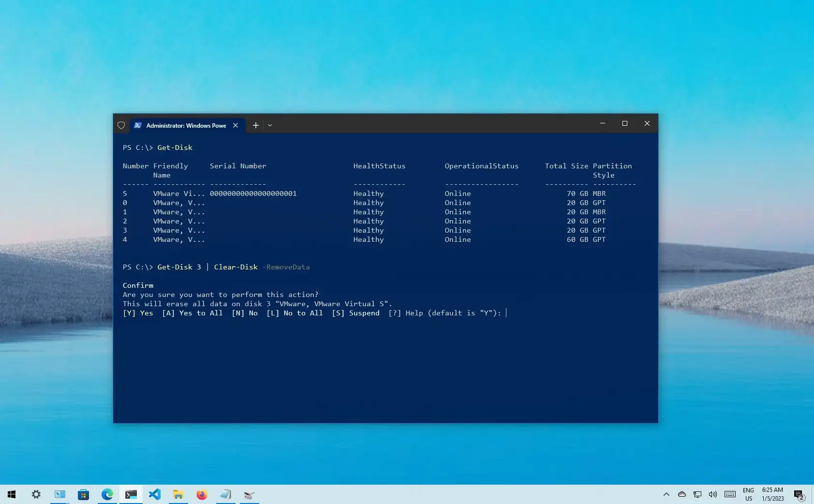Select the Windows Terminal taskbar icon
The image size is (814, 504).
(131, 494)
